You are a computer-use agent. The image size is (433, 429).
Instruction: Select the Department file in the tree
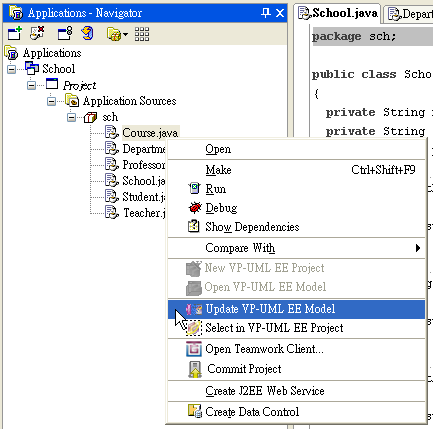click(144, 149)
